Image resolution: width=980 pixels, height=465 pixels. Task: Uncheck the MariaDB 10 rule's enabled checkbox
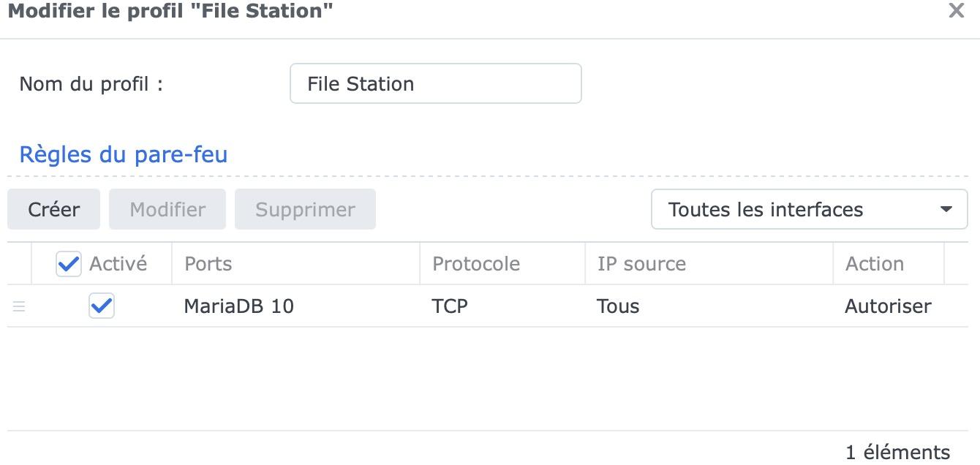(x=102, y=306)
